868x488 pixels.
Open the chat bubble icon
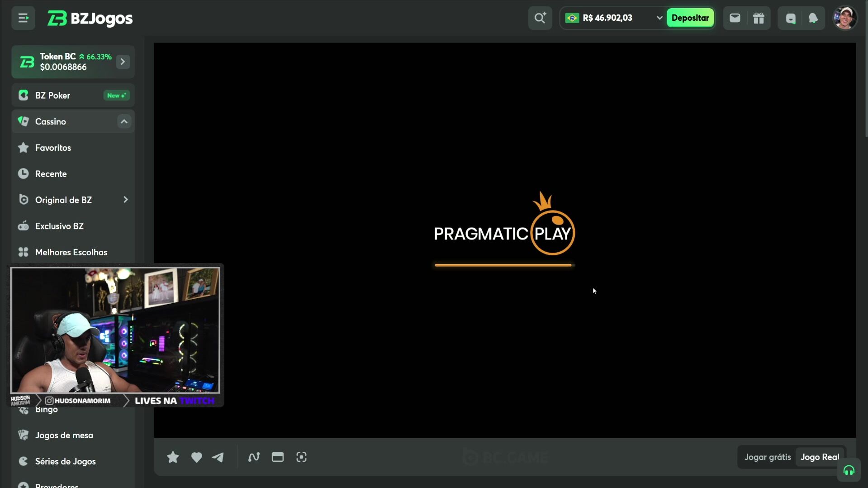pos(790,18)
